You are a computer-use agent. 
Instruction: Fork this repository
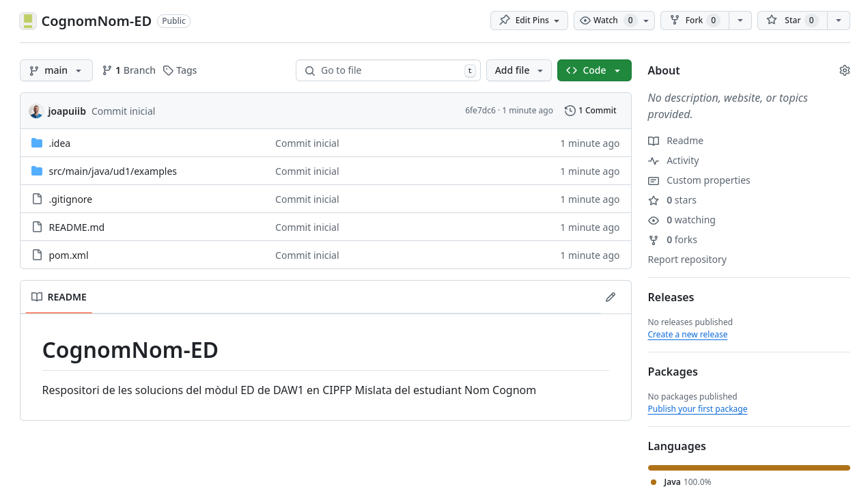point(695,20)
